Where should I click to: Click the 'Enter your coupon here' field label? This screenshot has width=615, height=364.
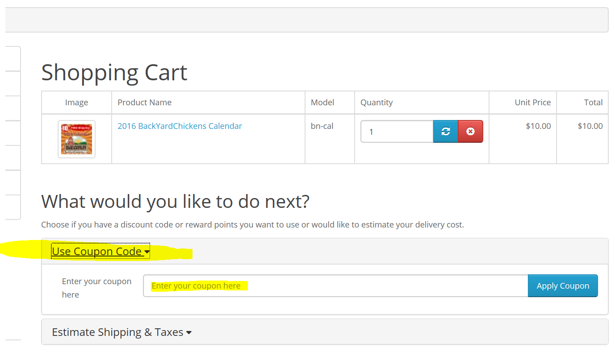pos(96,288)
